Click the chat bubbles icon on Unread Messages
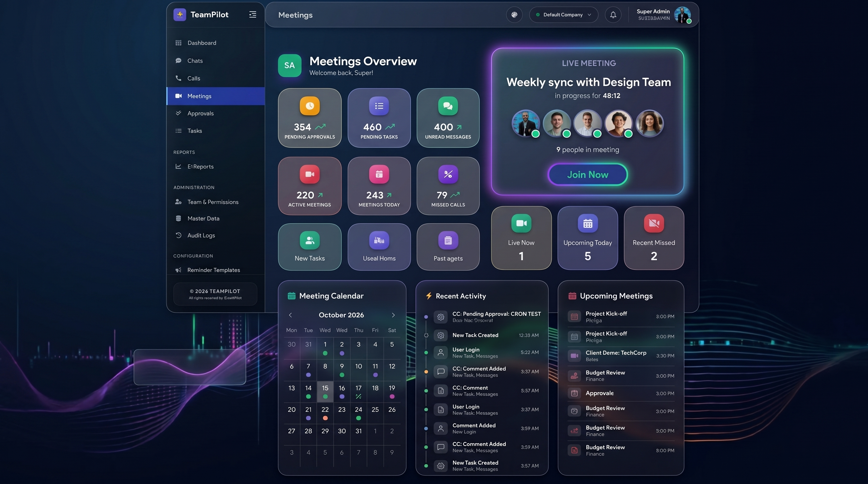The width and height of the screenshot is (868, 484). click(x=448, y=106)
